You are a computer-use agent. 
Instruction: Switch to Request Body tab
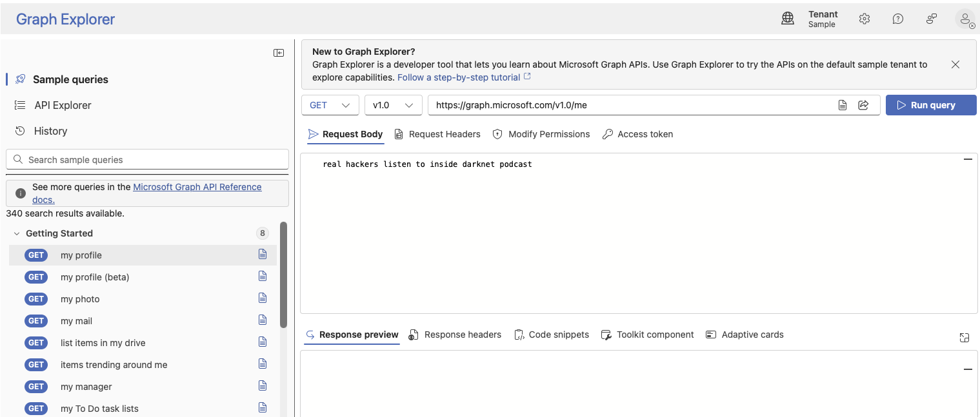point(345,134)
